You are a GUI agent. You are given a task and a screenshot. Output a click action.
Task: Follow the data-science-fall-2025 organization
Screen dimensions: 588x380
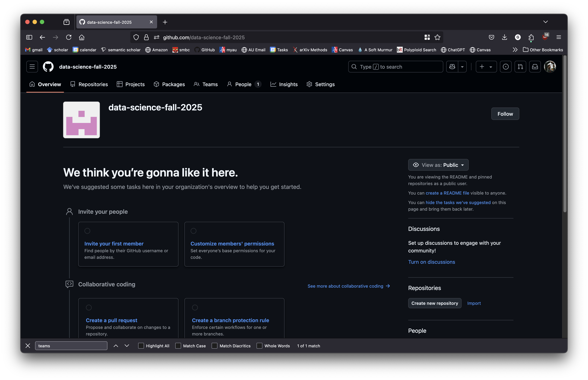(x=505, y=114)
